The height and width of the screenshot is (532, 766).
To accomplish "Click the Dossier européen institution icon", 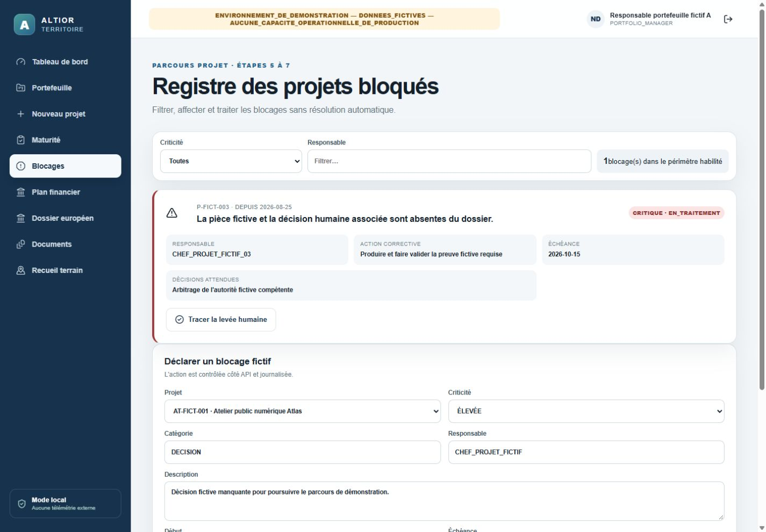I will point(21,218).
